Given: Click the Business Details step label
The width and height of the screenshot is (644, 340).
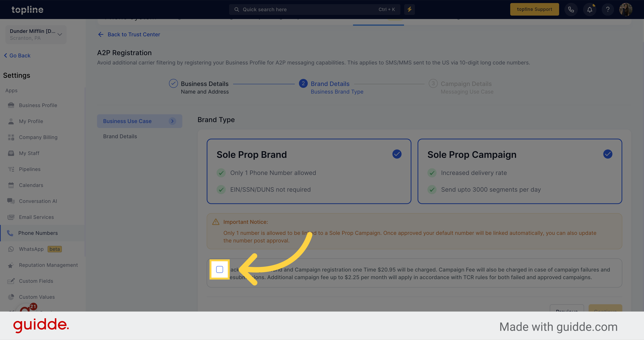Looking at the screenshot, I should 205,84.
